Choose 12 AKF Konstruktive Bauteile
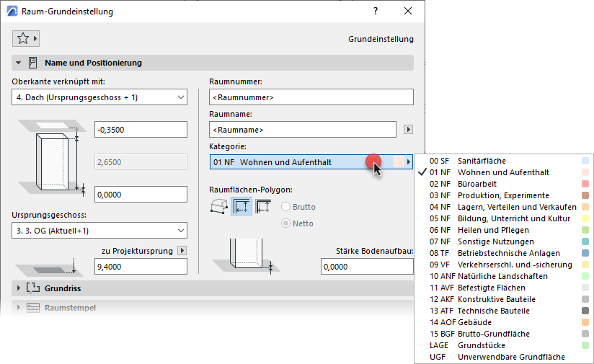This screenshot has width=594, height=364. point(504,300)
